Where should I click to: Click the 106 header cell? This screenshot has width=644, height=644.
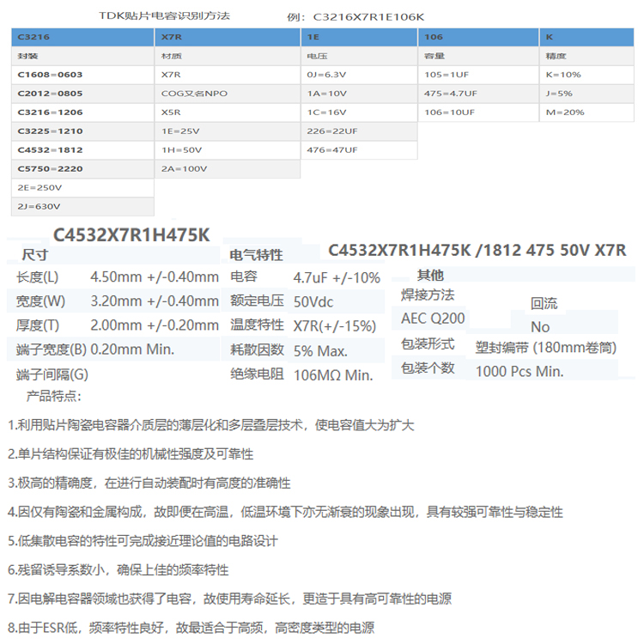[478, 37]
